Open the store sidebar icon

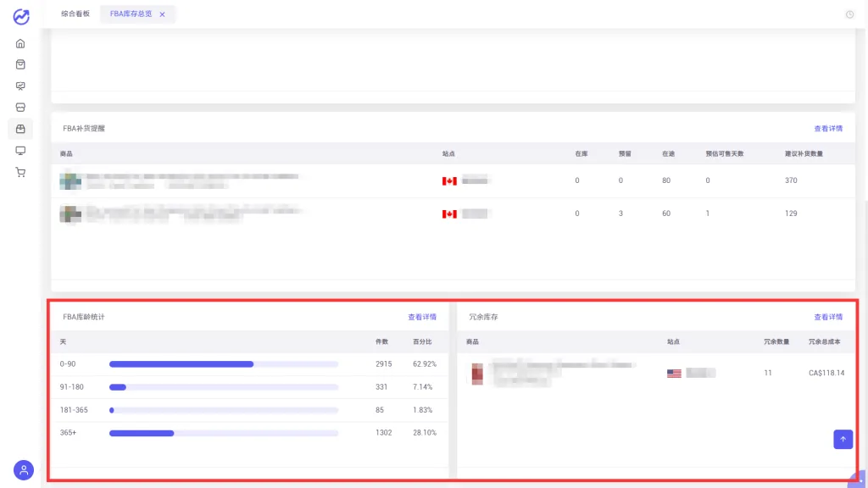[x=20, y=108]
